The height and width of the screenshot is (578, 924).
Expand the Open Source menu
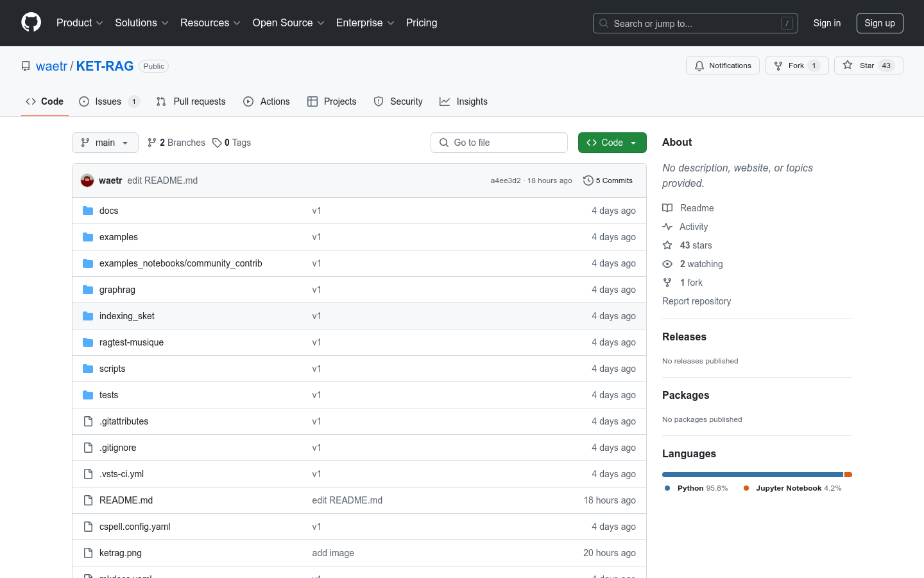(x=289, y=22)
